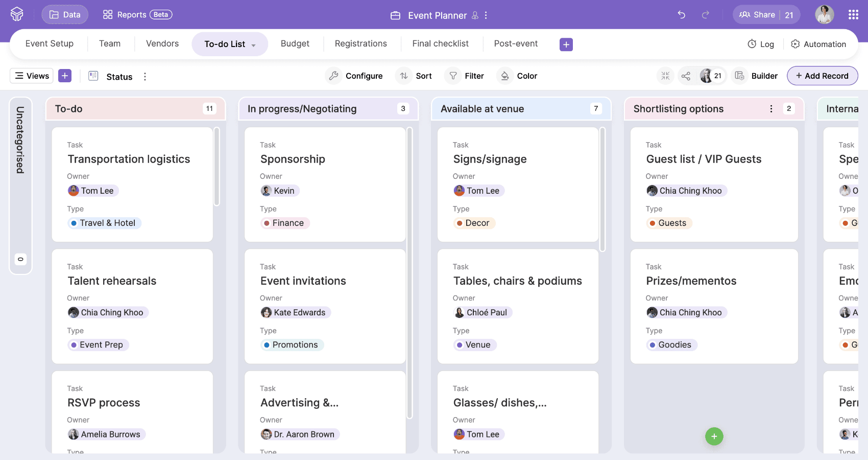
Task: Click the green add card button
Action: click(714, 436)
